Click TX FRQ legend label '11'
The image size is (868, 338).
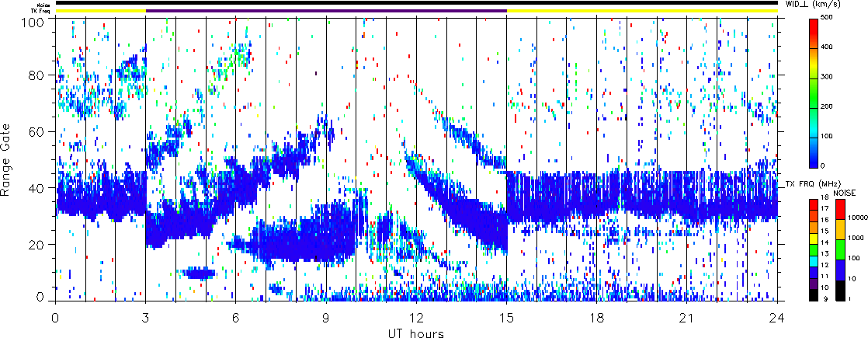826,275
